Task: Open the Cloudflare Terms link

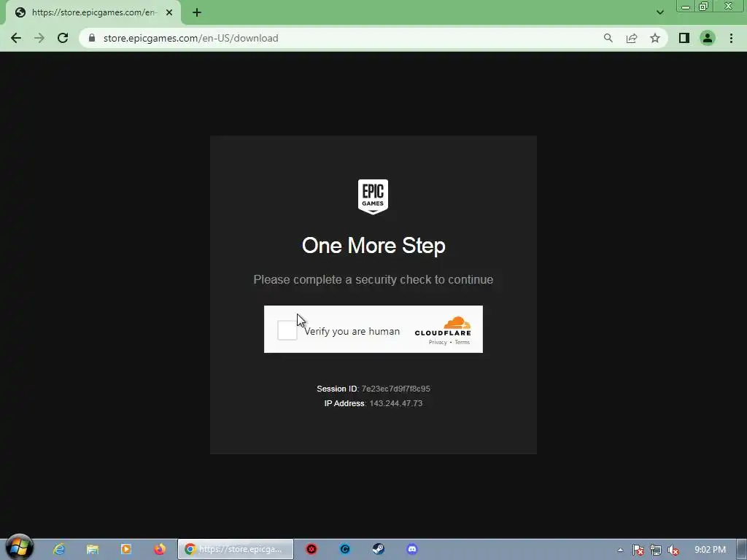Action: pos(462,343)
